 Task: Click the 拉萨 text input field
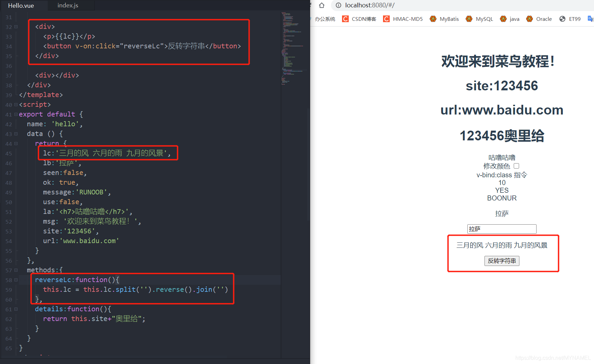tap(502, 229)
